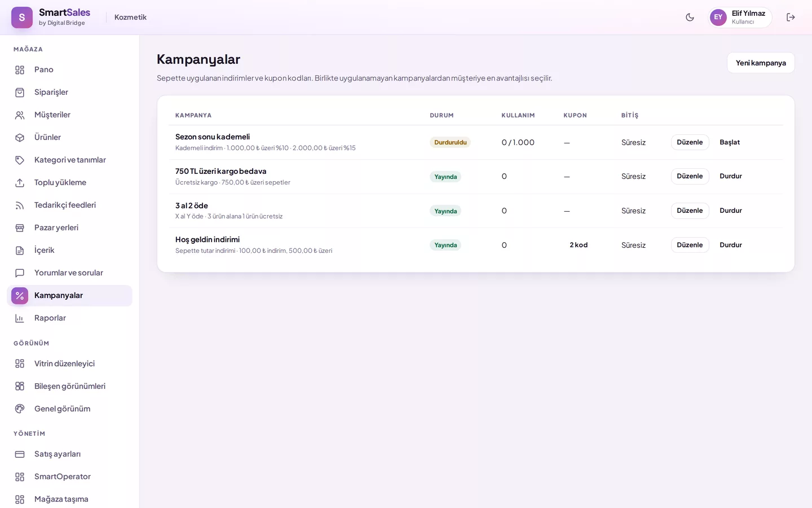Open SmartOperator in the sidebar
Screen dimensions: 812x508
pos(69,476)
